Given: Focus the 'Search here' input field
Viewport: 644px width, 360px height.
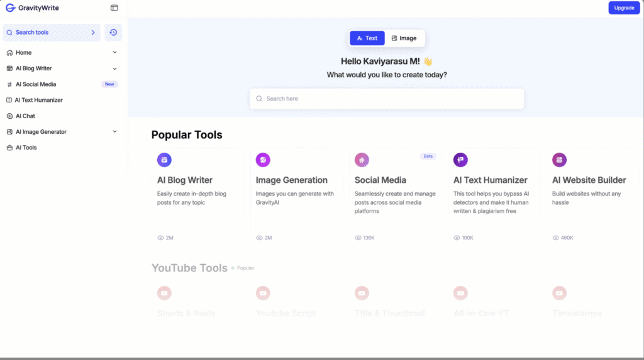Looking at the screenshot, I should point(387,99).
